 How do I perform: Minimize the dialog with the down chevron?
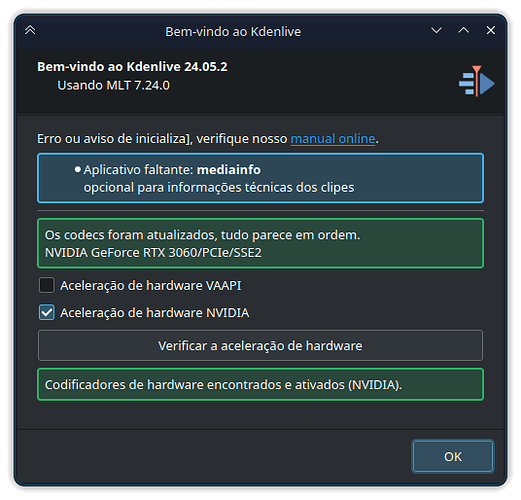[436, 31]
